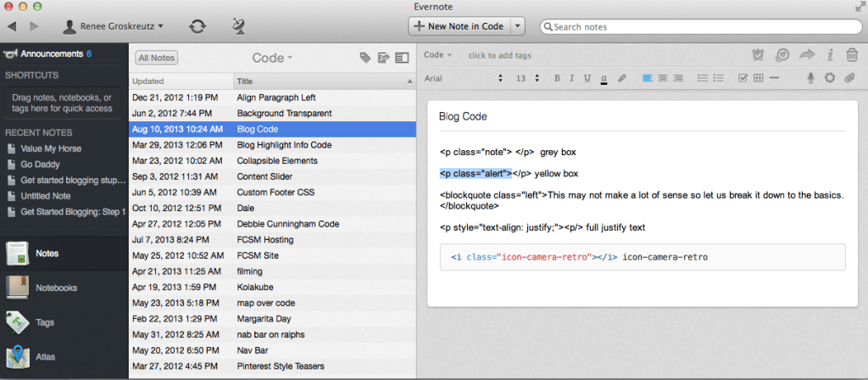Image resolution: width=868 pixels, height=380 pixels.
Task: Click the Sync refresh icon
Action: point(198,26)
